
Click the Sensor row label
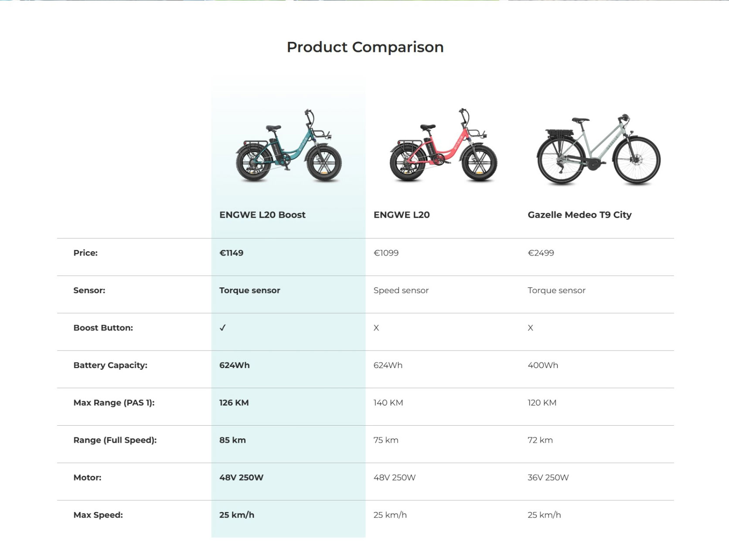[89, 290]
